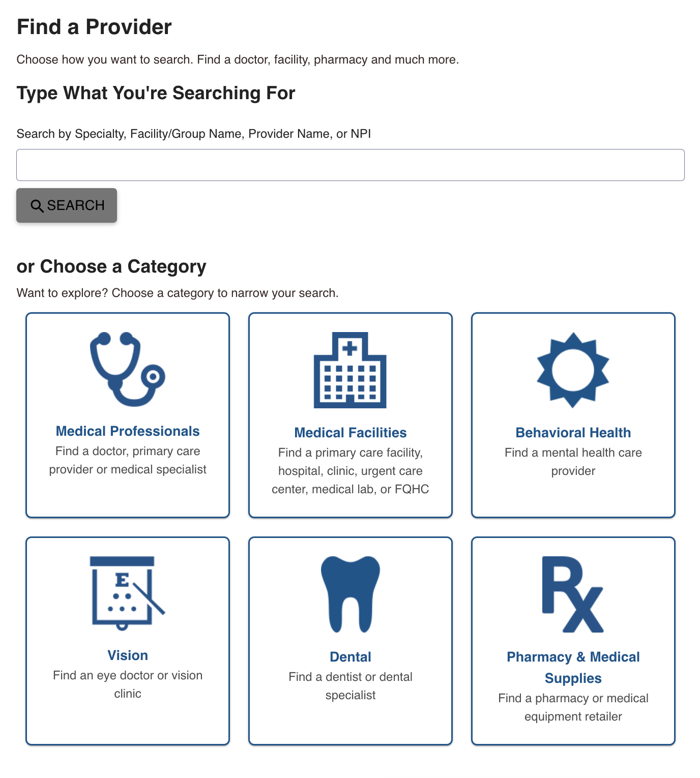The height and width of the screenshot is (778, 700).
Task: Click the Behavioral Health sun icon
Action: 573,370
